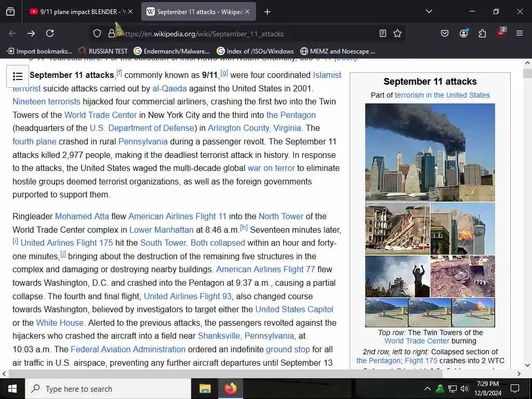Follow the North Tower link

(x=281, y=216)
